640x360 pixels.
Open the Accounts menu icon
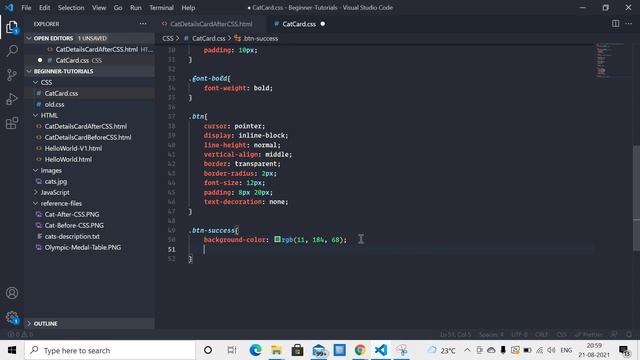click(12, 293)
